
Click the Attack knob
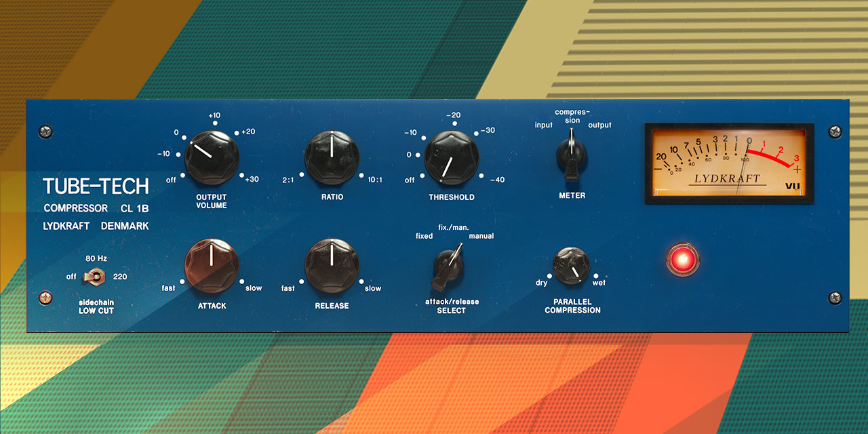point(212,267)
